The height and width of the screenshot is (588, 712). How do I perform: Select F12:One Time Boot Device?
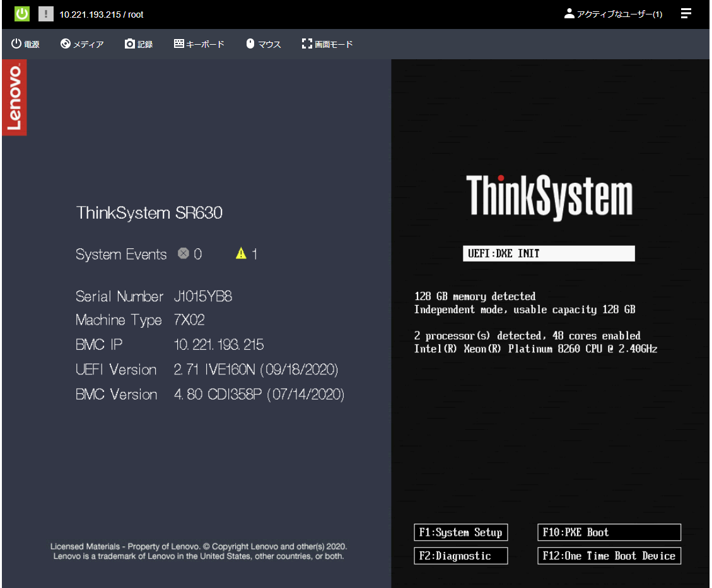click(609, 556)
